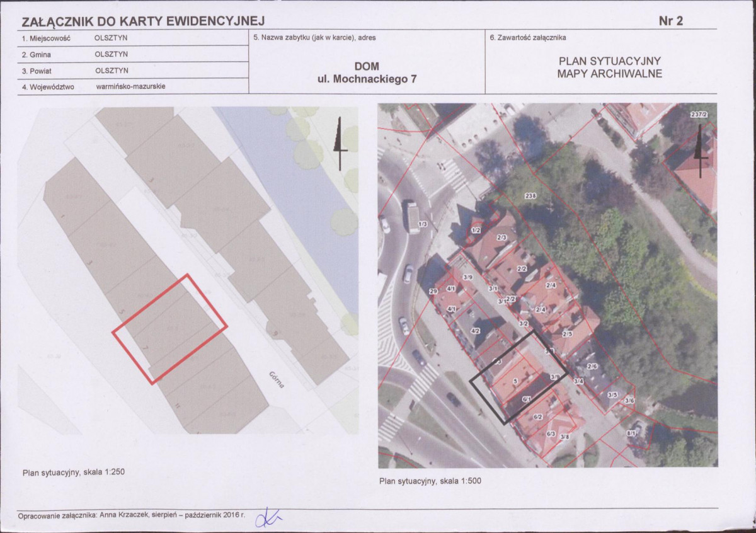Click parcel label 238 on aerial map
The width and height of the screenshot is (756, 533).
pos(530,197)
